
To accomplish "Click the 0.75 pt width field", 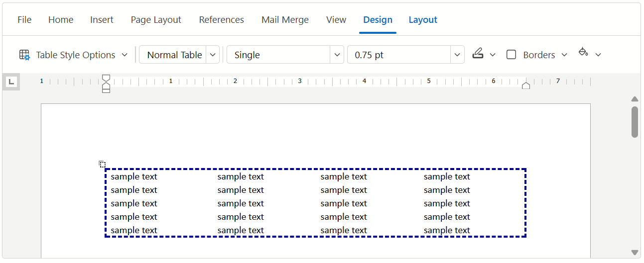I will pos(399,55).
